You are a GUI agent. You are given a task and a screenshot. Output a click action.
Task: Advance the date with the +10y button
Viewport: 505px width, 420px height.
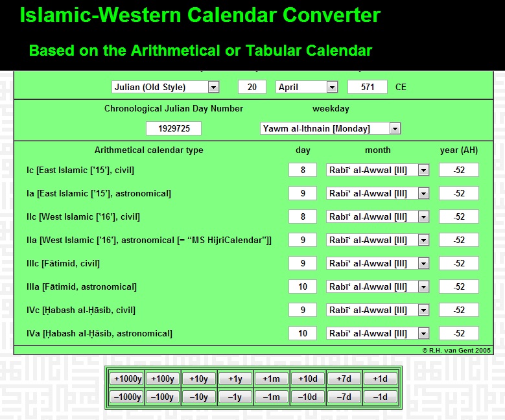[x=198, y=379]
